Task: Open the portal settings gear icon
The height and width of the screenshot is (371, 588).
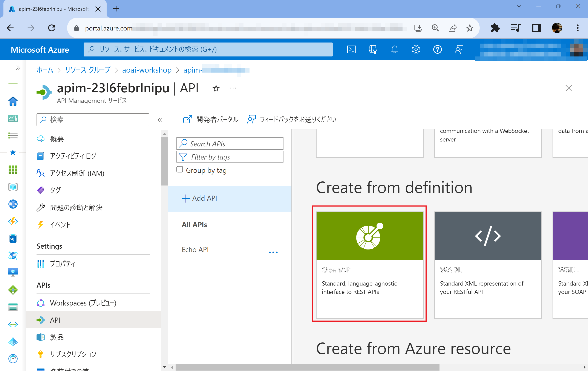Action: tap(416, 49)
